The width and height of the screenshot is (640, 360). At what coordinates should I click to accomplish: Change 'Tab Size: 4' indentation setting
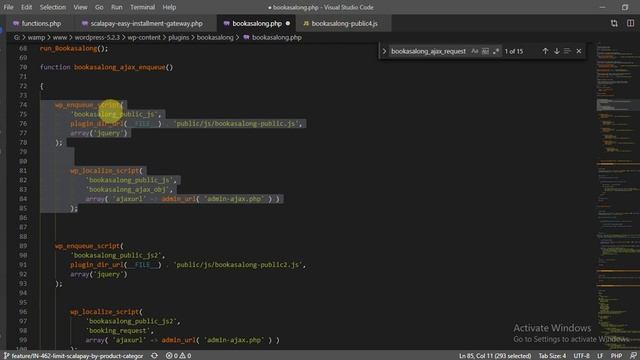(x=552, y=356)
